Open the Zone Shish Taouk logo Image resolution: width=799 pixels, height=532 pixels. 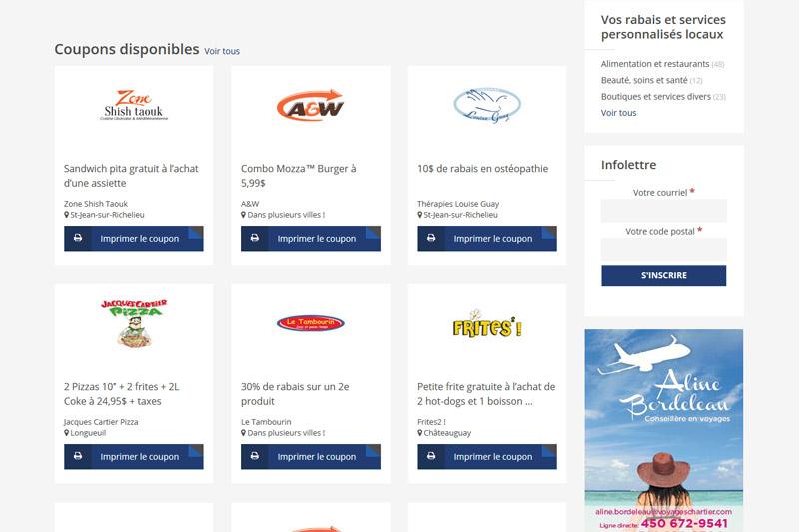(x=134, y=106)
